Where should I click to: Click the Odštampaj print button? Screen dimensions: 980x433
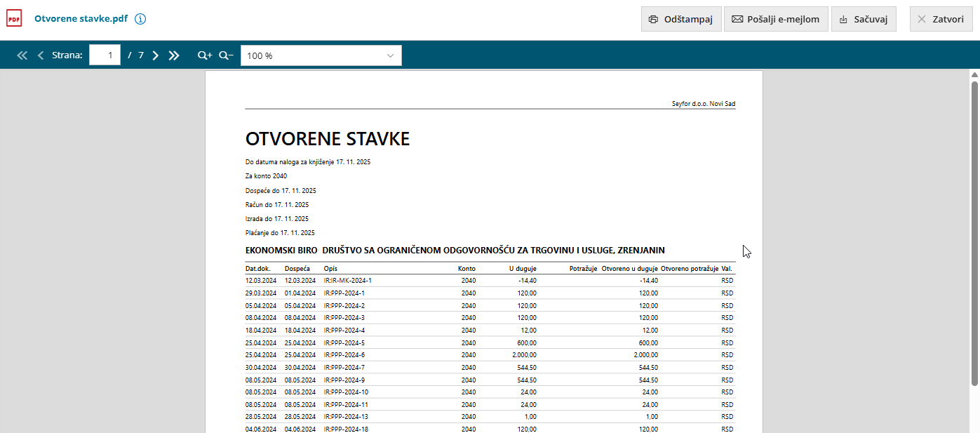click(681, 19)
